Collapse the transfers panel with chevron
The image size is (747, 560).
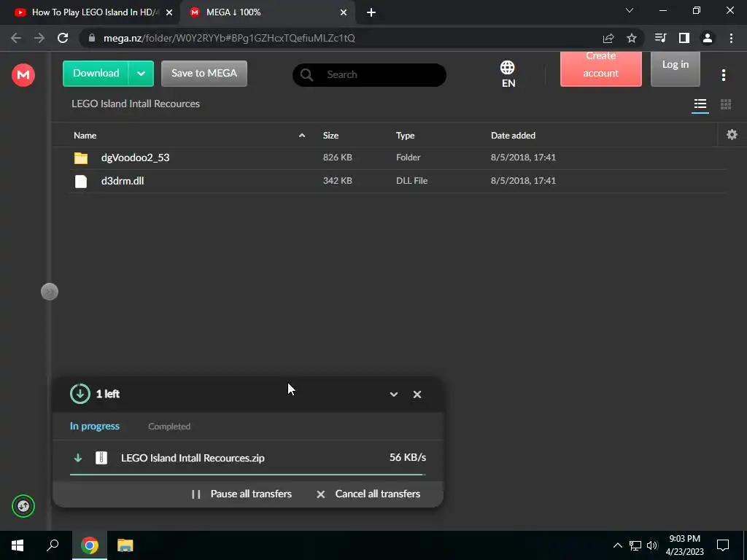393,394
